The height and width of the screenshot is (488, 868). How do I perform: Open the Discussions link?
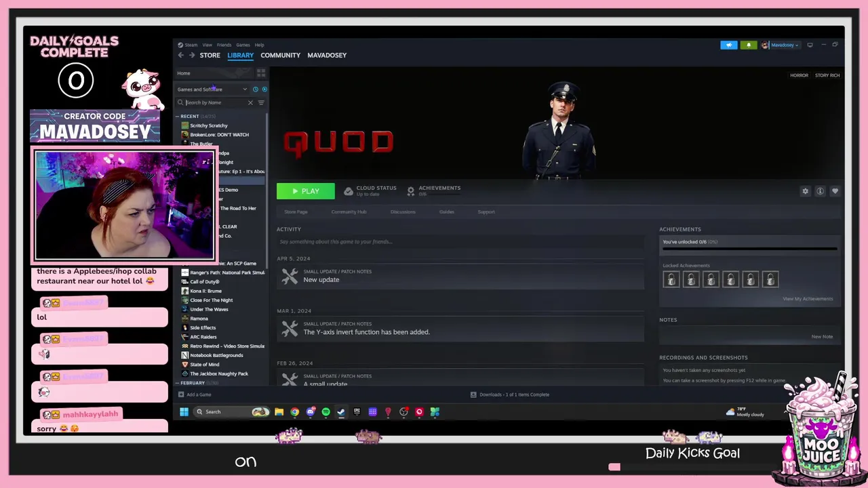pos(403,212)
